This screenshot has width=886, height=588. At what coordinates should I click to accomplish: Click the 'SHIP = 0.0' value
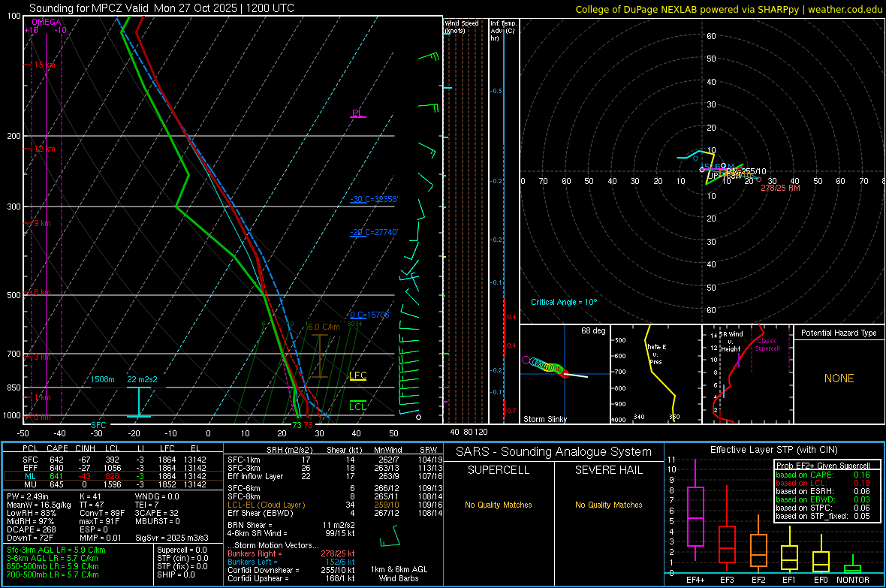176,574
